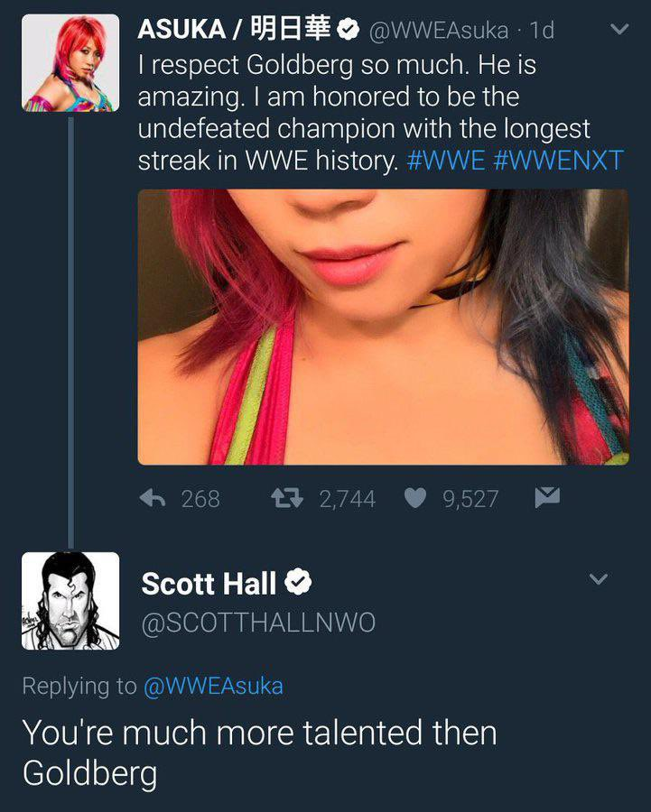Click Asuka's verified badge
651x812 pixels.
point(349,29)
